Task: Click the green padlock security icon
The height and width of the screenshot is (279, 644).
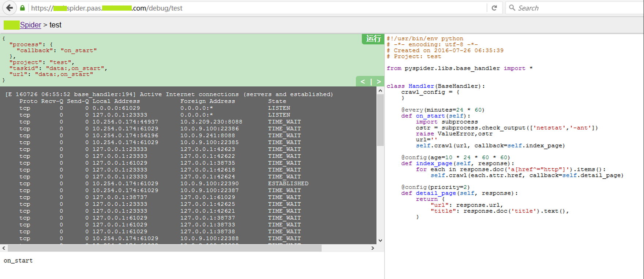Action: 22,8
